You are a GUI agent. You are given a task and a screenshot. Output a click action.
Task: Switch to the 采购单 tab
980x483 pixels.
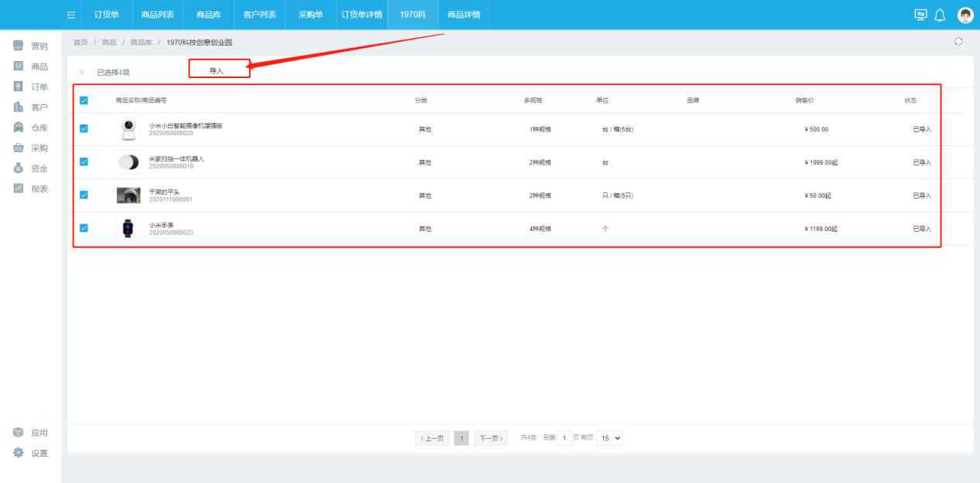[310, 15]
